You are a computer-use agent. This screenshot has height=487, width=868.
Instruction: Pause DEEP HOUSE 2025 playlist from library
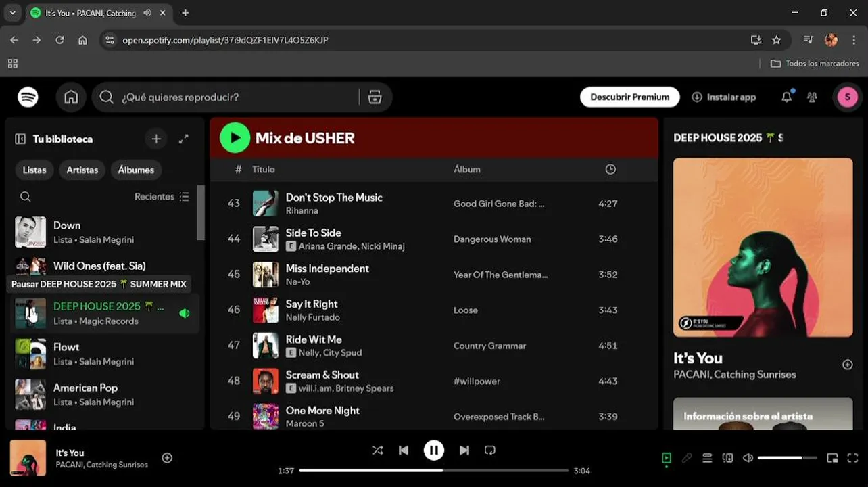(x=30, y=313)
